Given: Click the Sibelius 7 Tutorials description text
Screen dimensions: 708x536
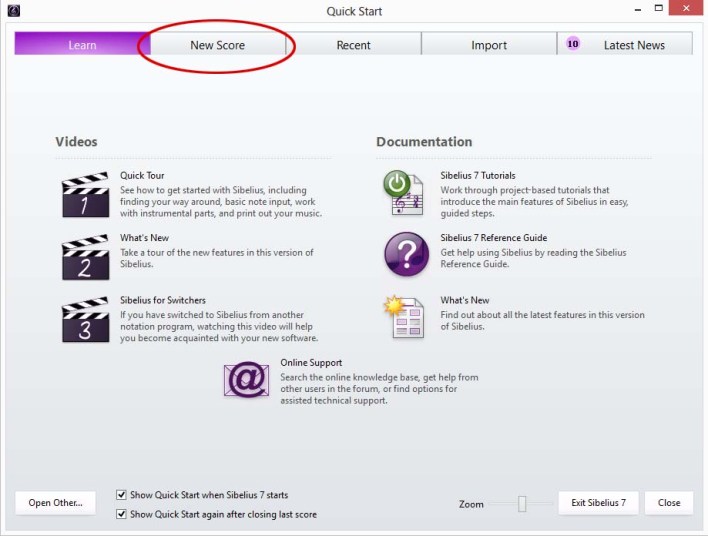Looking at the screenshot, I should pyautogui.click(x=535, y=202).
